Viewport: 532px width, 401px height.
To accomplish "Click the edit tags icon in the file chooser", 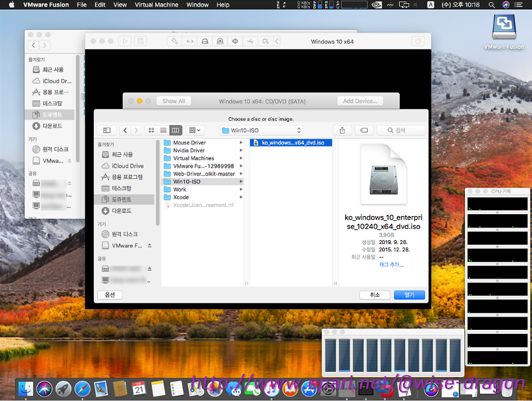I will (x=364, y=130).
